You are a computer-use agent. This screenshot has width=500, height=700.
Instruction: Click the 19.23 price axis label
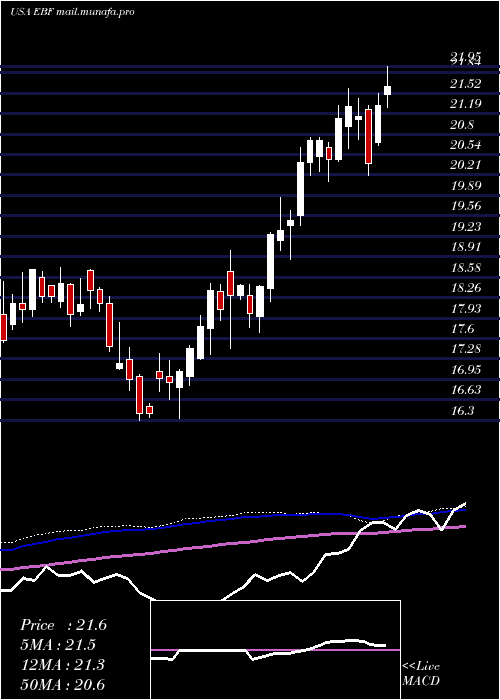[x=466, y=227]
